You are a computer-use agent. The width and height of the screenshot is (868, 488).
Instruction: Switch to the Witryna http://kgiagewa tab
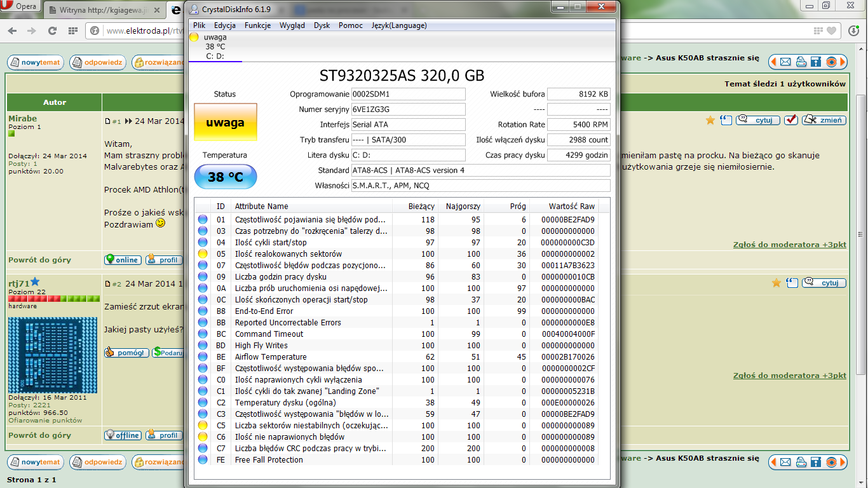(x=105, y=10)
